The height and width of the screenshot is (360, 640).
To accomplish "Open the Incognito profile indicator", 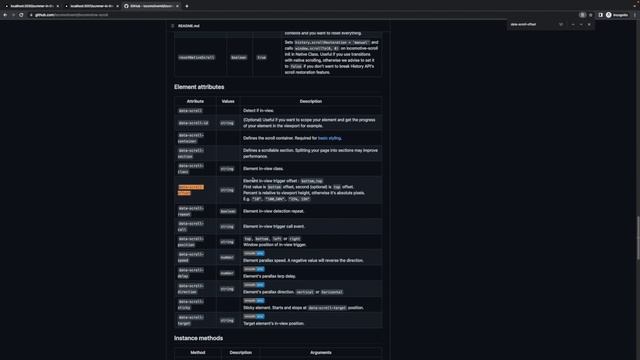I will pos(617,15).
